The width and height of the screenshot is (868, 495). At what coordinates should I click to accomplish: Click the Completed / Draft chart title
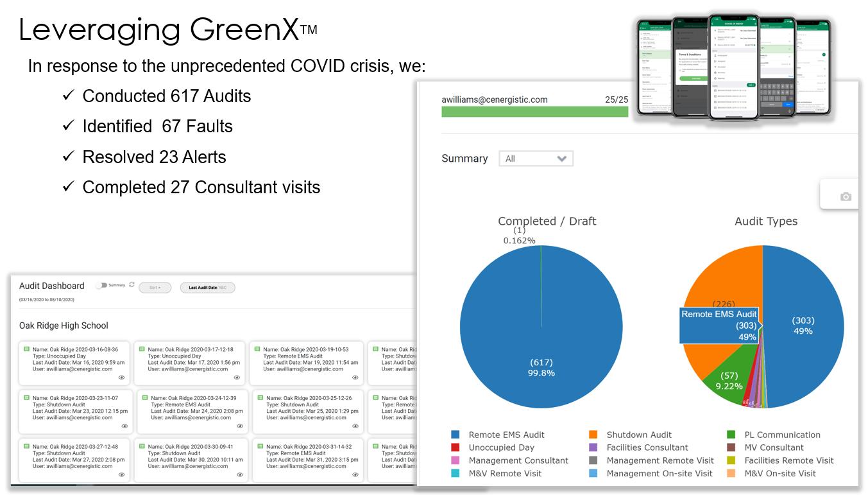click(x=547, y=221)
